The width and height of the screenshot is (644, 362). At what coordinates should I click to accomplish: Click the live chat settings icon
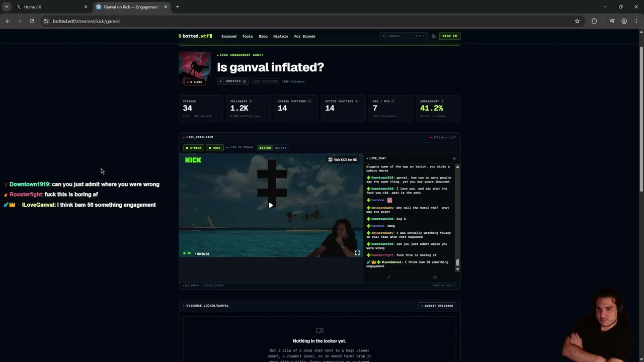(454, 158)
